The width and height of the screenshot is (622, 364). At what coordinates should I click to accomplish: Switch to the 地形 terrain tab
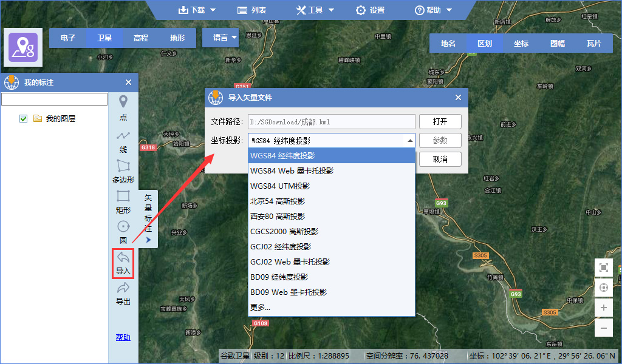pyautogui.click(x=177, y=38)
